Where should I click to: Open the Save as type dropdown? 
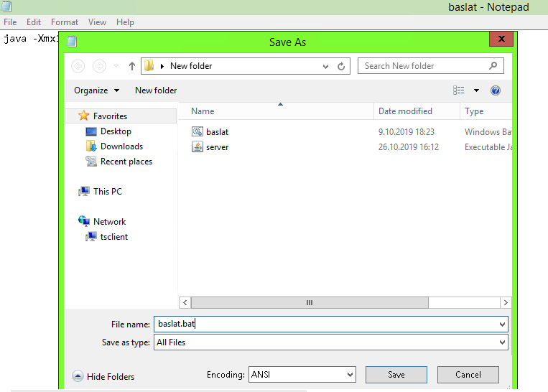pos(331,342)
